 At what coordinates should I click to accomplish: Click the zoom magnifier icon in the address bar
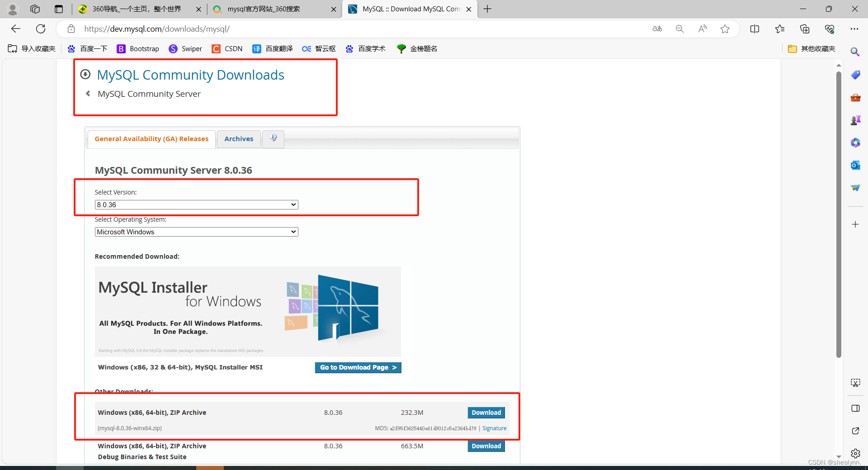coord(679,29)
